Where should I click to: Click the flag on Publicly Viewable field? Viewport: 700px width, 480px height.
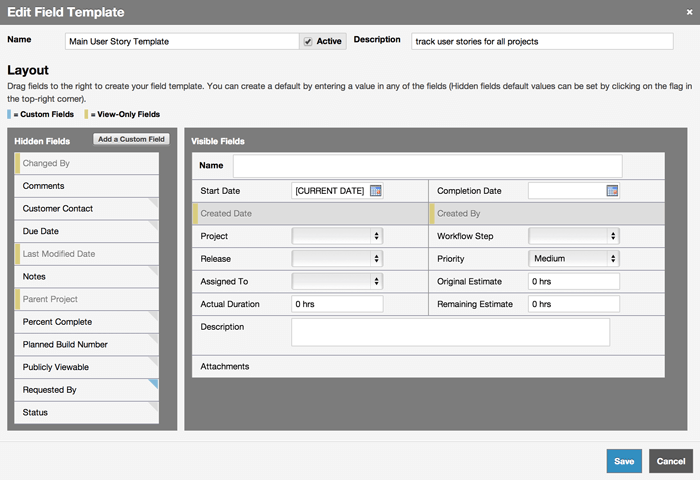tap(154, 362)
